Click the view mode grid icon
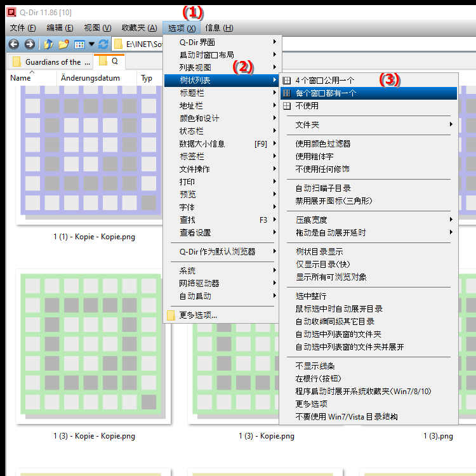This screenshot has width=476, height=476. click(x=79, y=44)
